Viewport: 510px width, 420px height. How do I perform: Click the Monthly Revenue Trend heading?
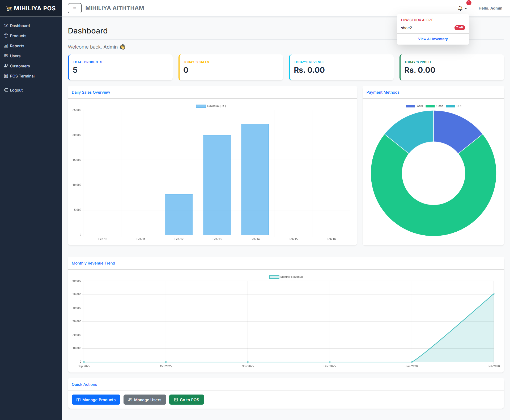[x=93, y=263]
